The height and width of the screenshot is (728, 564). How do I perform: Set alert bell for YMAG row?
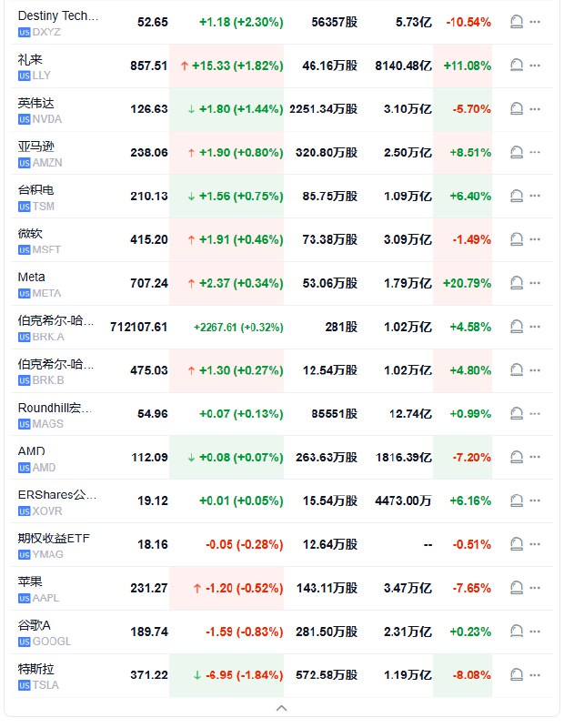click(x=516, y=544)
